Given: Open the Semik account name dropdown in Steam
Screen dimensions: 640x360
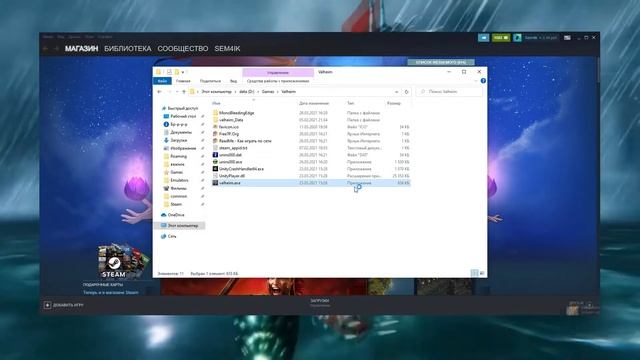Looking at the screenshot, I should (x=540, y=38).
